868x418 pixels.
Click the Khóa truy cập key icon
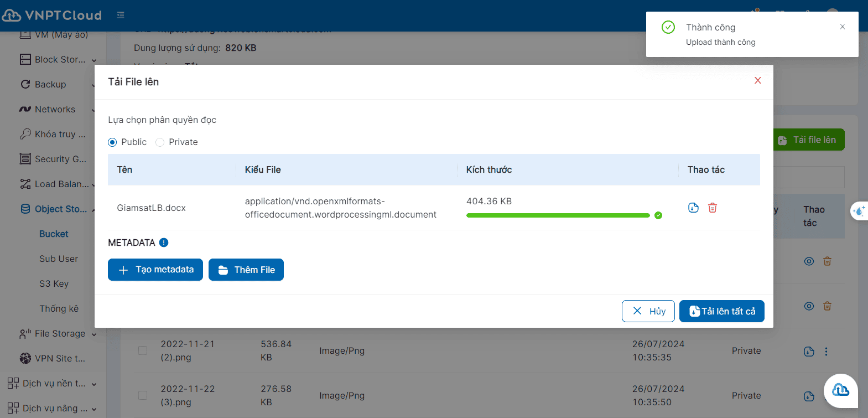[x=25, y=134]
